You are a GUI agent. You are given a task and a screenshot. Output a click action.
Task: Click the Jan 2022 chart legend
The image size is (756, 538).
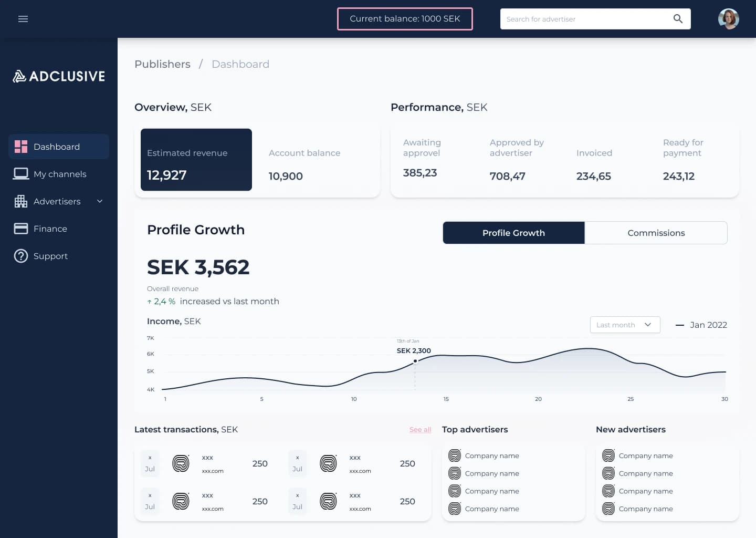coord(701,325)
